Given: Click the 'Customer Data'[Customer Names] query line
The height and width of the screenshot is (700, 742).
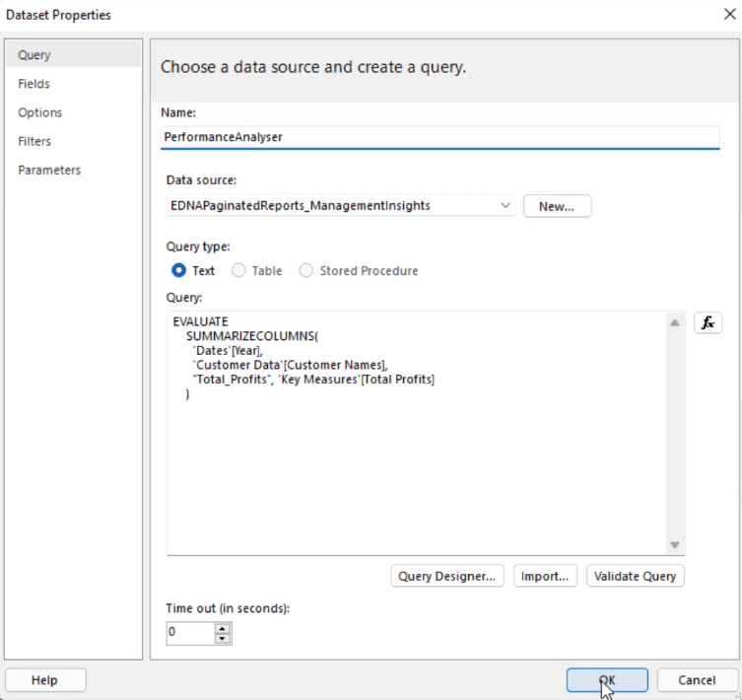Looking at the screenshot, I should [290, 365].
